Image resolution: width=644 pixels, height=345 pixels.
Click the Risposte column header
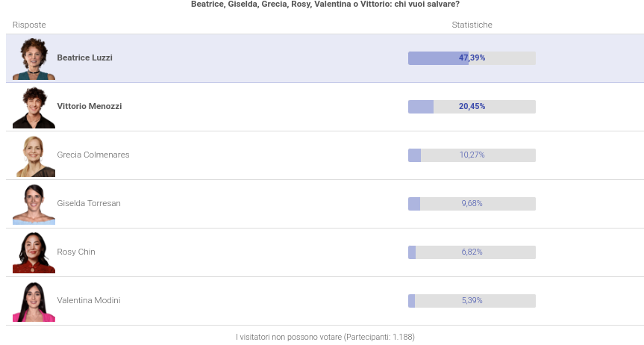coord(29,25)
